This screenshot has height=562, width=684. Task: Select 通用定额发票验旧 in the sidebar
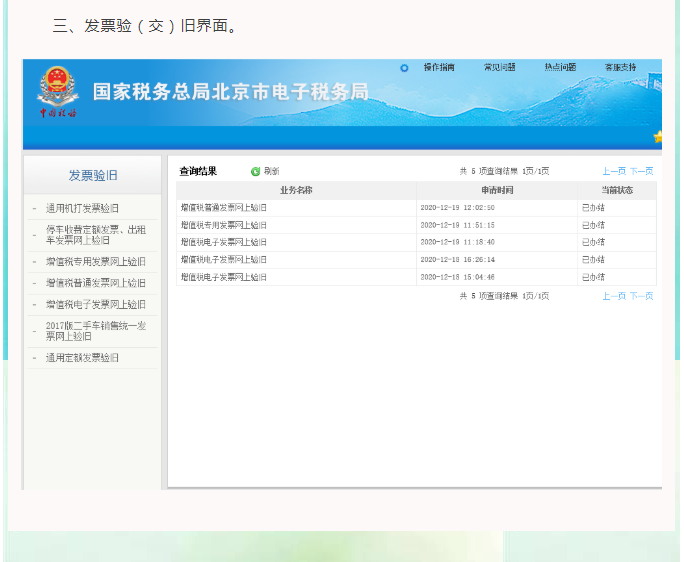(82, 358)
